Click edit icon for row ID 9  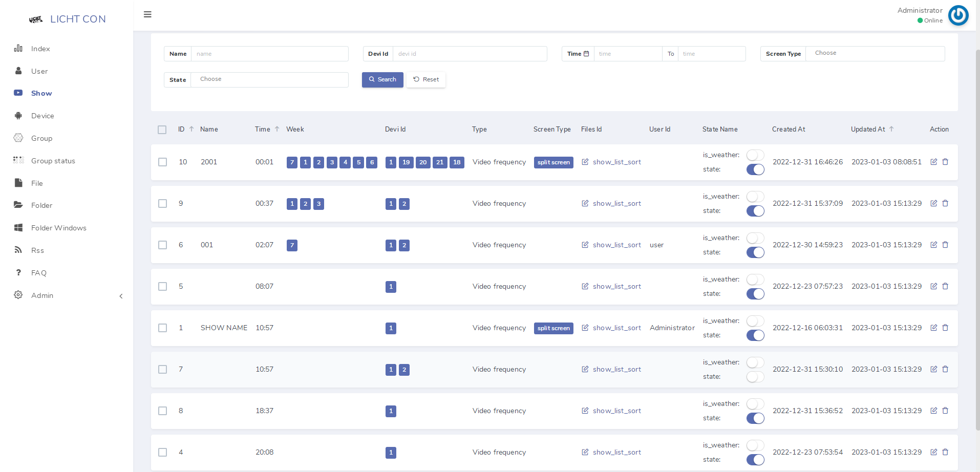(x=933, y=203)
